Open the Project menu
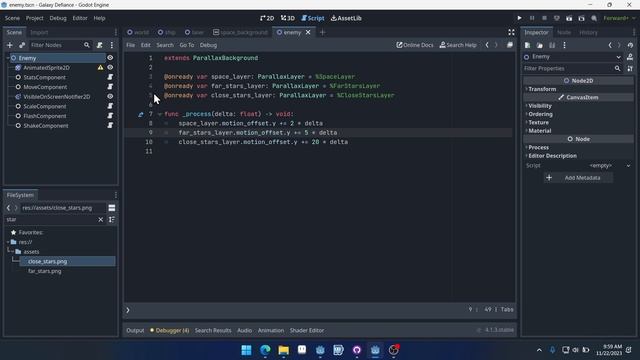Screen dimensions: 640x360 (34, 18)
